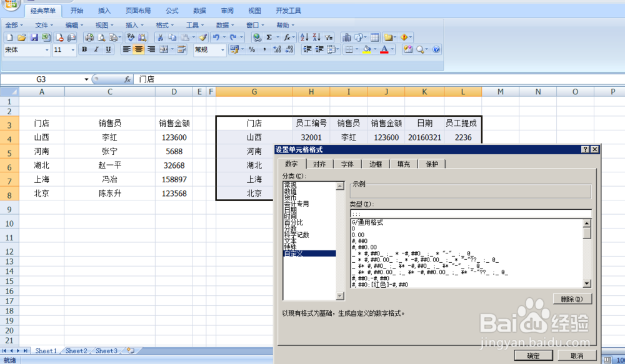This screenshot has width=625, height=364.
Task: Align text left in toolbar
Action: [x=126, y=49]
